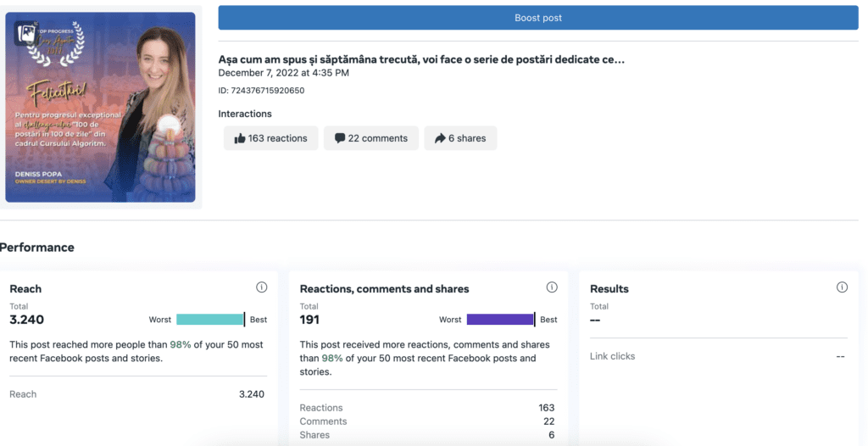Select the post ID 724376715920650
The image size is (868, 446).
pyautogui.click(x=261, y=91)
